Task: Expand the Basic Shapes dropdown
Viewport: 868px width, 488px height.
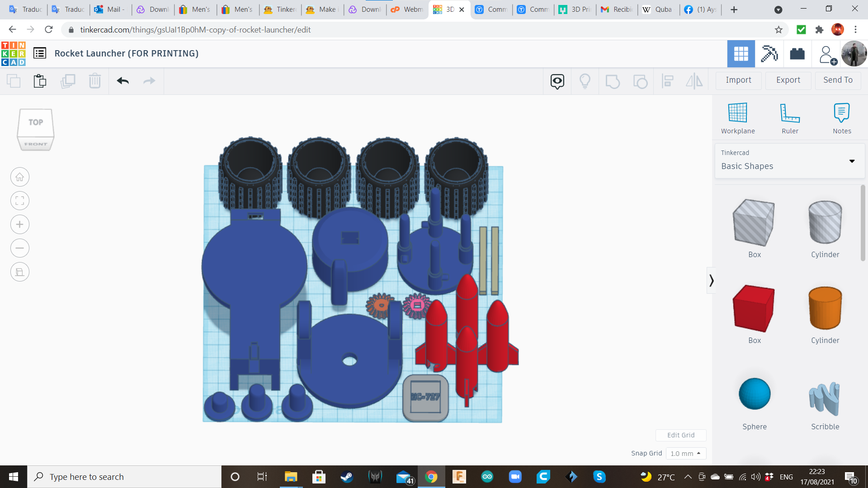Action: coord(852,161)
